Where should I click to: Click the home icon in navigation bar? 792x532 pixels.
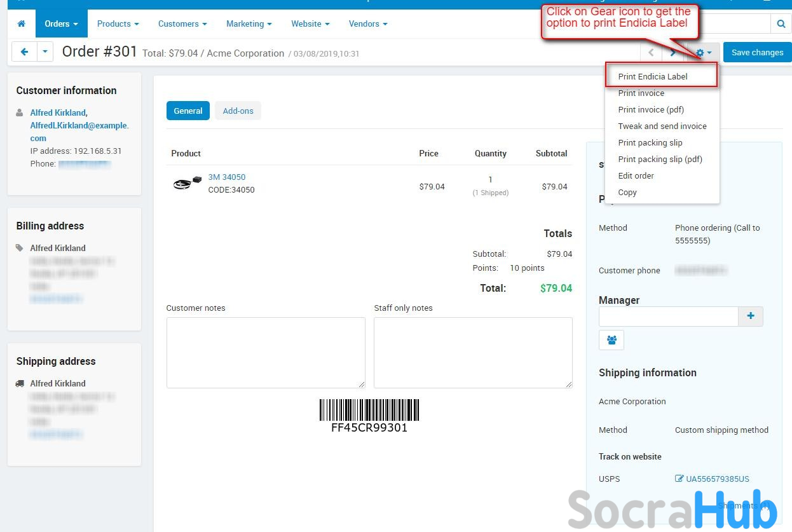(x=22, y=24)
